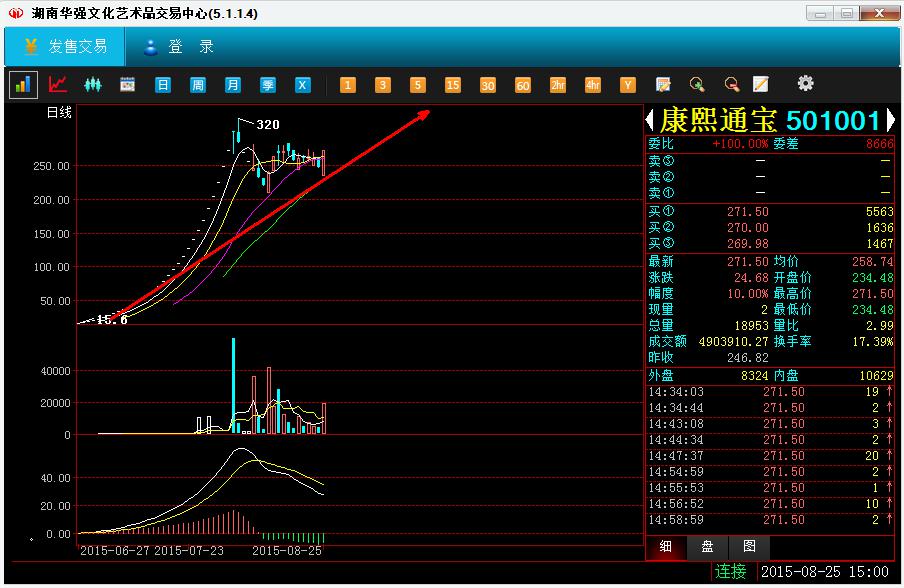Select the 2hr chart button
The image size is (904, 588).
pos(558,85)
